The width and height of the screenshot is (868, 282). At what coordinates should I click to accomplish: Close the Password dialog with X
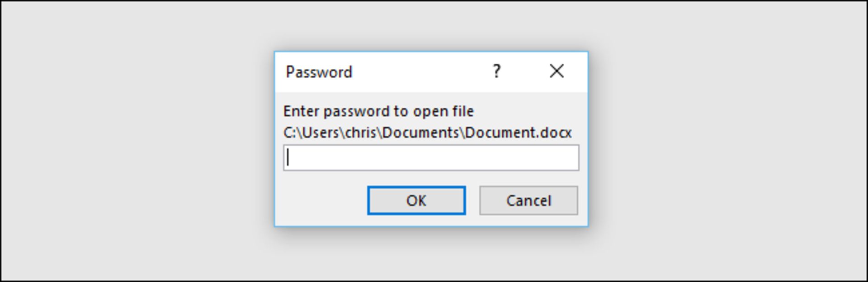(557, 71)
